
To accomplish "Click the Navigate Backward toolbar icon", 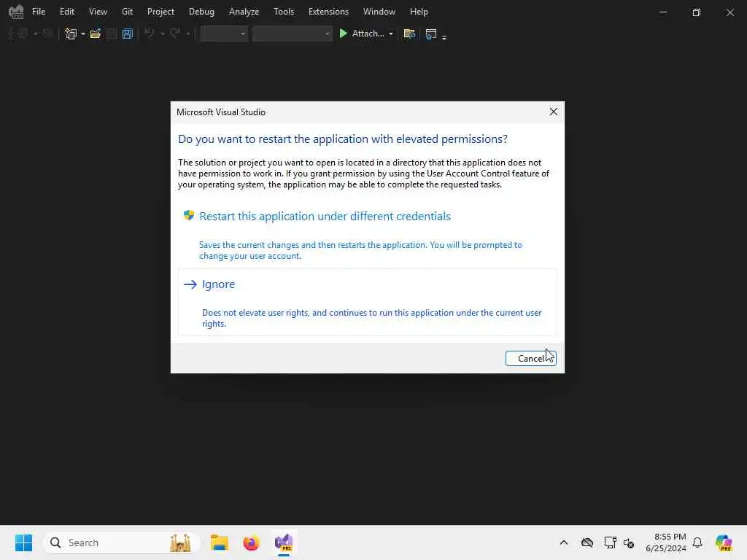I will coord(23,34).
